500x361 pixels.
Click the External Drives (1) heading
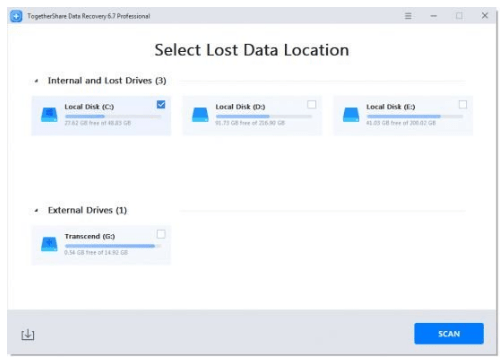87,210
